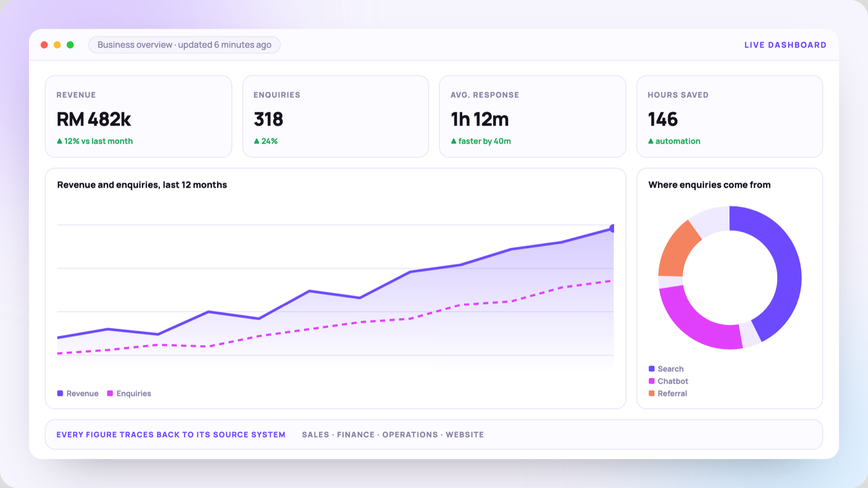
Task: Click the Enquiries legend label
Action: tap(134, 393)
